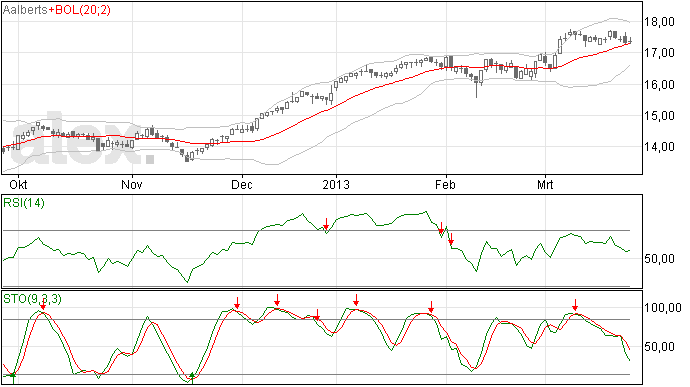Click the lone RSI red arrow above 2013
690x387 pixels.
tap(326, 224)
